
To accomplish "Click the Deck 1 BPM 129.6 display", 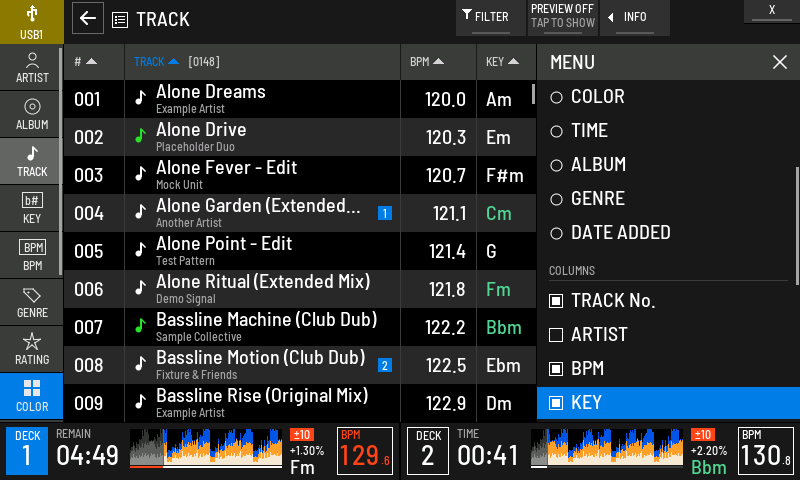I will pyautogui.click(x=365, y=451).
